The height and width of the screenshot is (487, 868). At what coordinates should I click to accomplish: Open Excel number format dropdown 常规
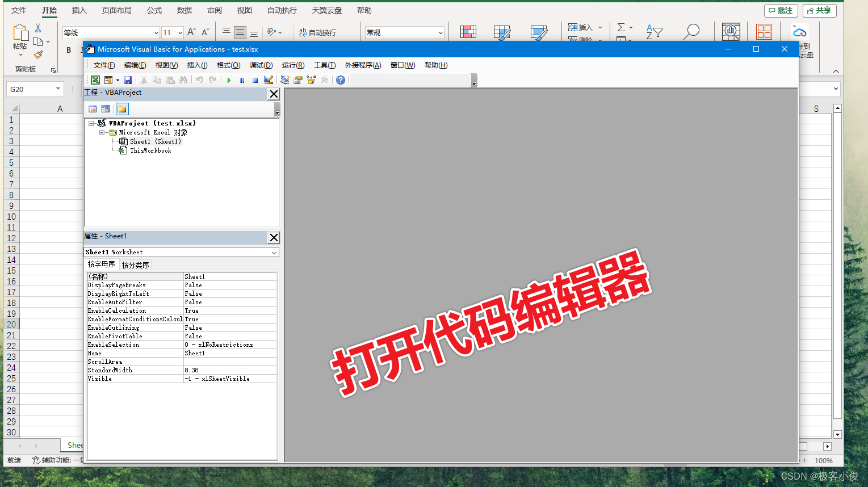[x=441, y=33]
